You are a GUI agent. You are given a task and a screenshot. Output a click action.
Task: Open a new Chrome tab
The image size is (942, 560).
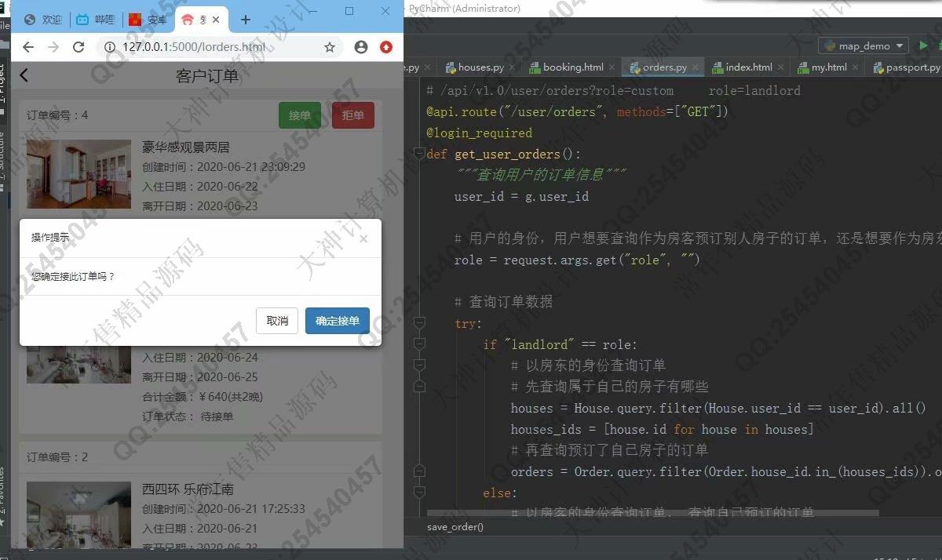click(246, 20)
